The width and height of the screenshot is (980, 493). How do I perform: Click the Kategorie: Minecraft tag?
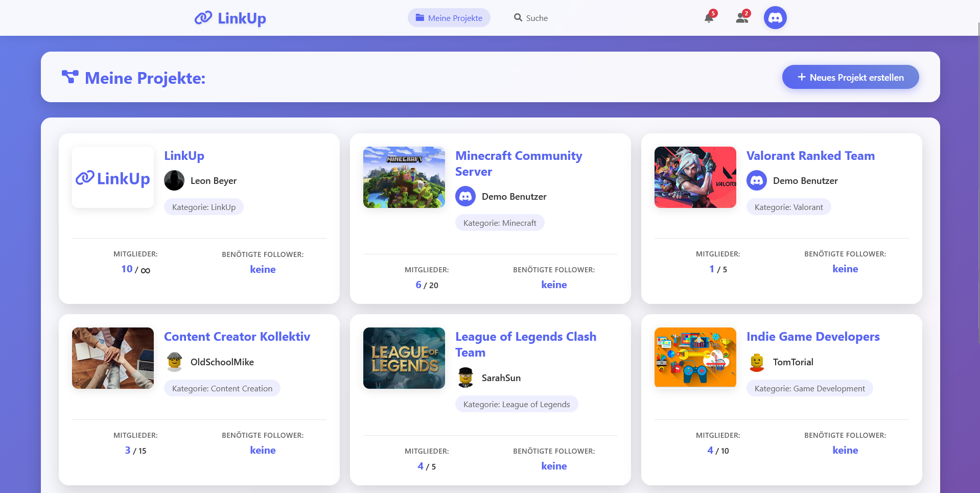click(500, 223)
